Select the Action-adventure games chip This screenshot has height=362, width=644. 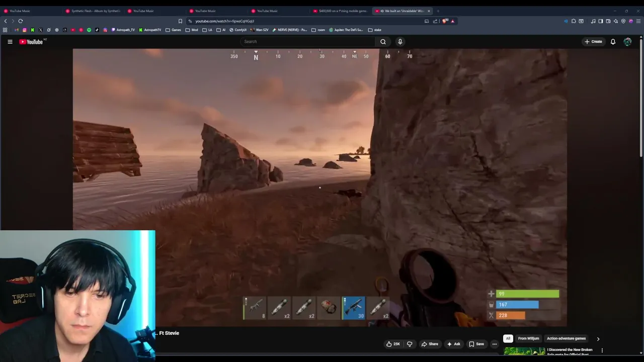click(566, 338)
